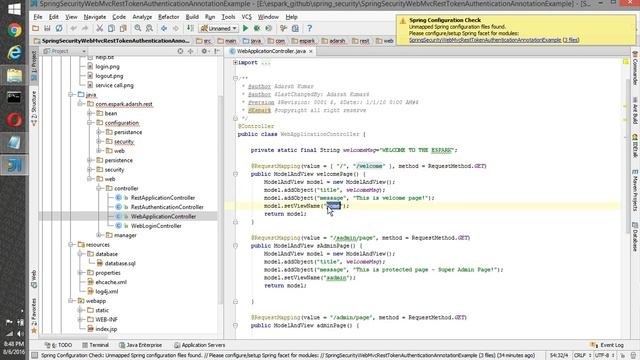Collapse the controller folder
This screenshot has height=360, width=640.
point(99,189)
